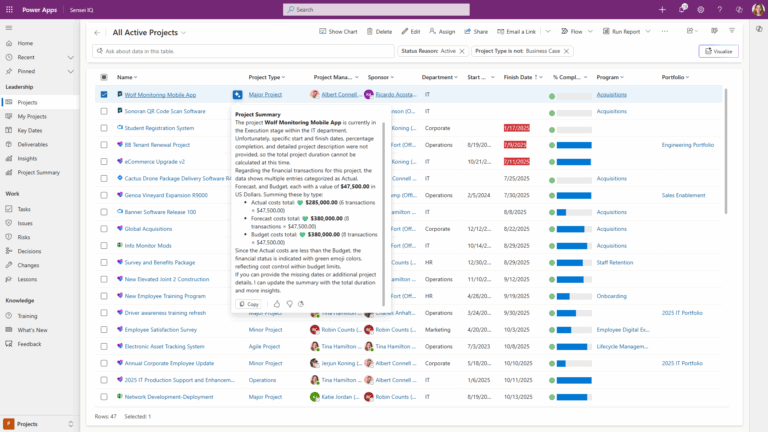Click Email a Link in the toolbar
Viewport: 768px width, 432px height.
[x=517, y=31]
